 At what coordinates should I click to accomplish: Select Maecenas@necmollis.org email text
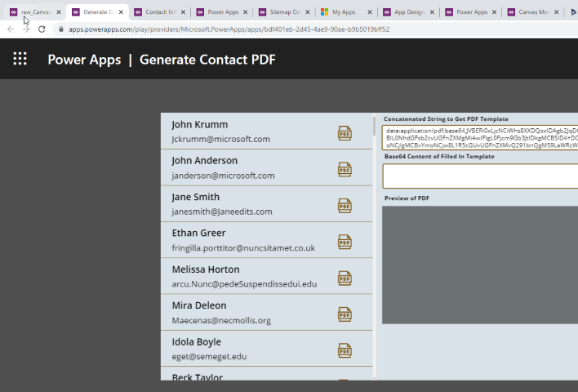pos(221,320)
